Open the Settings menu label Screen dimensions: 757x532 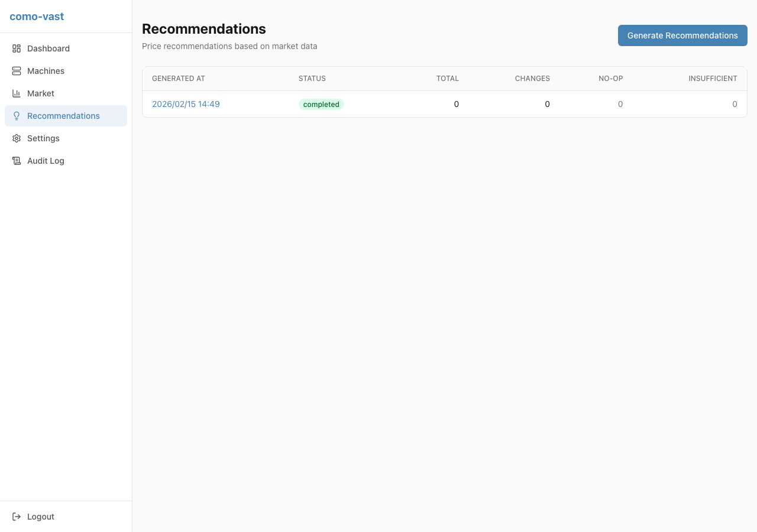coord(43,138)
